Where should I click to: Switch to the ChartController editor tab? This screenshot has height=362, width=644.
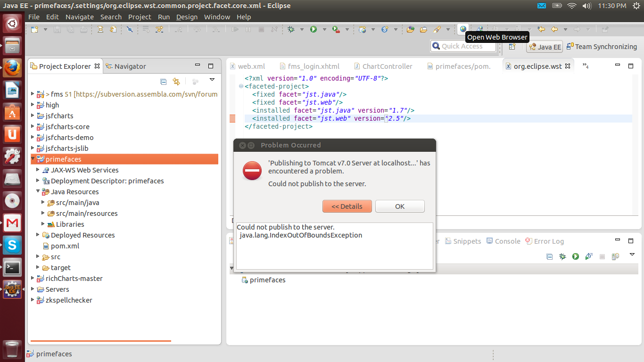coord(382,66)
